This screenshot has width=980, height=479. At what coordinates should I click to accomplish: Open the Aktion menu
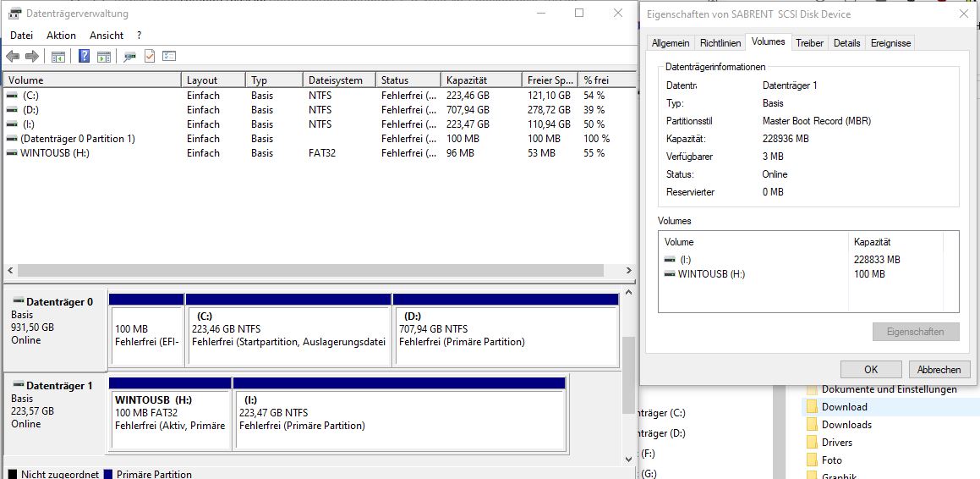(x=61, y=36)
